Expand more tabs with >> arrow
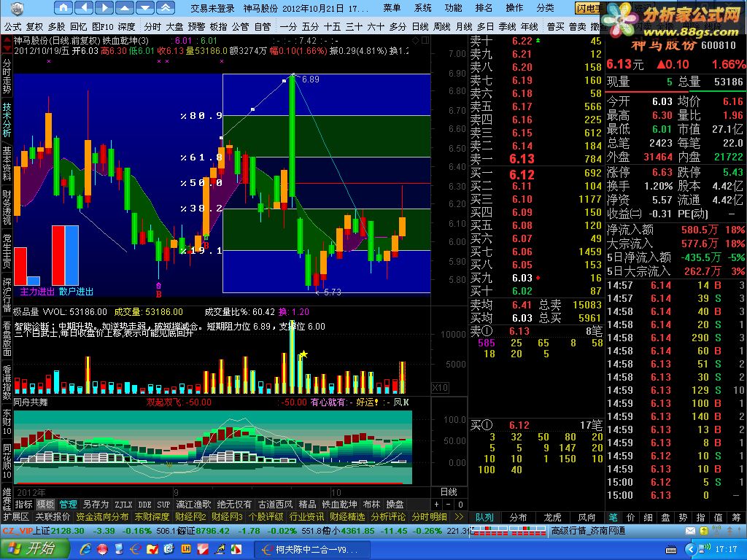Screen dimensions: 747x560 [x=459, y=517]
